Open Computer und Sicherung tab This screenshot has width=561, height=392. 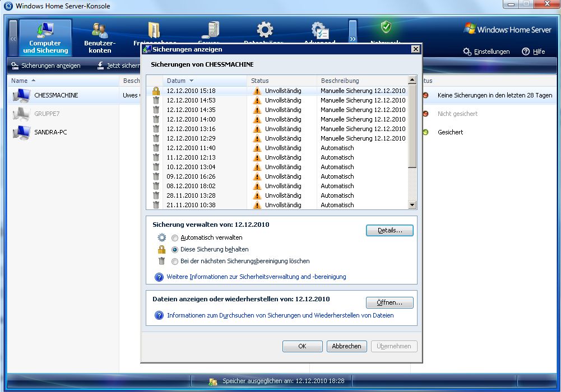(x=45, y=38)
